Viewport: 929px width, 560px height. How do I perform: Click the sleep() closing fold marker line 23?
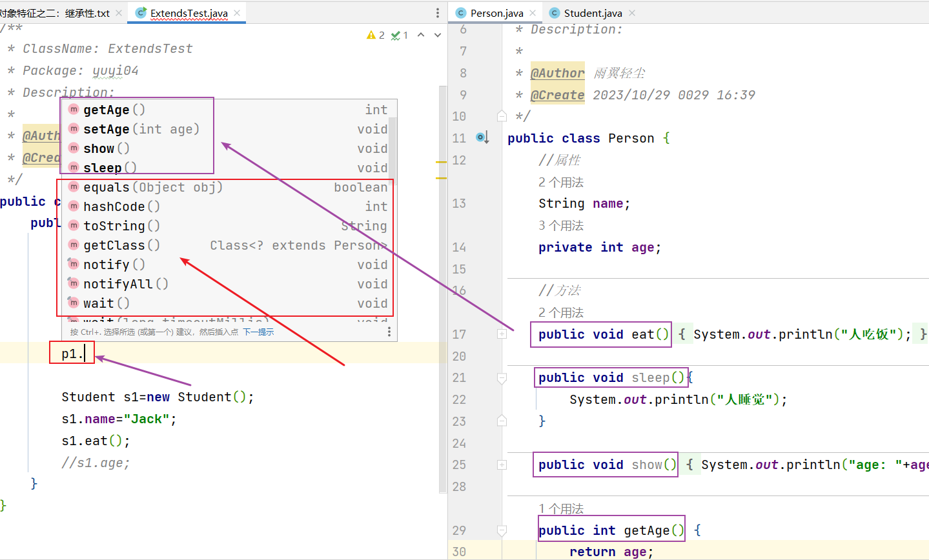point(502,421)
